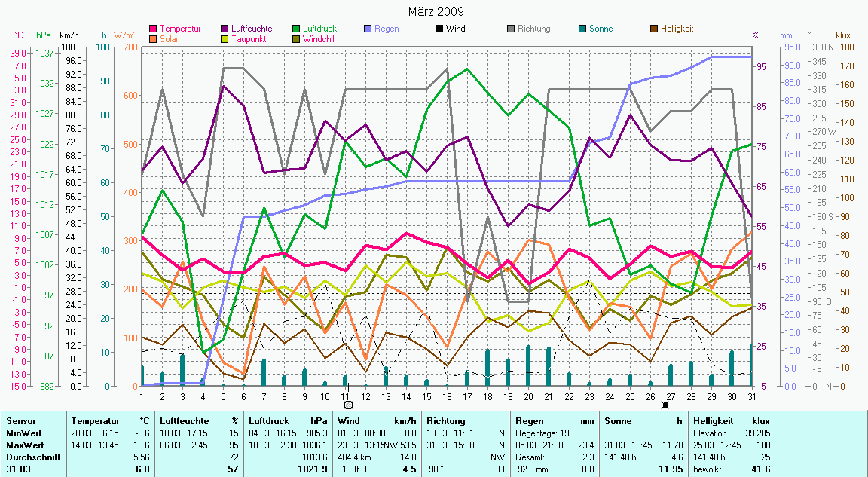868x477 pixels.
Task: Click the pink Temperatur legend swatch
Action: click(154, 29)
